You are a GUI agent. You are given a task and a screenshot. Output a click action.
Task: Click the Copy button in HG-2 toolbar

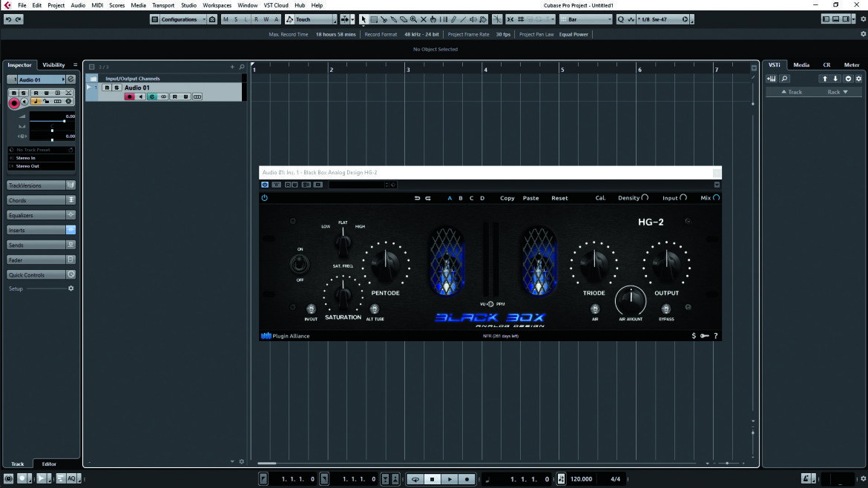(x=507, y=198)
